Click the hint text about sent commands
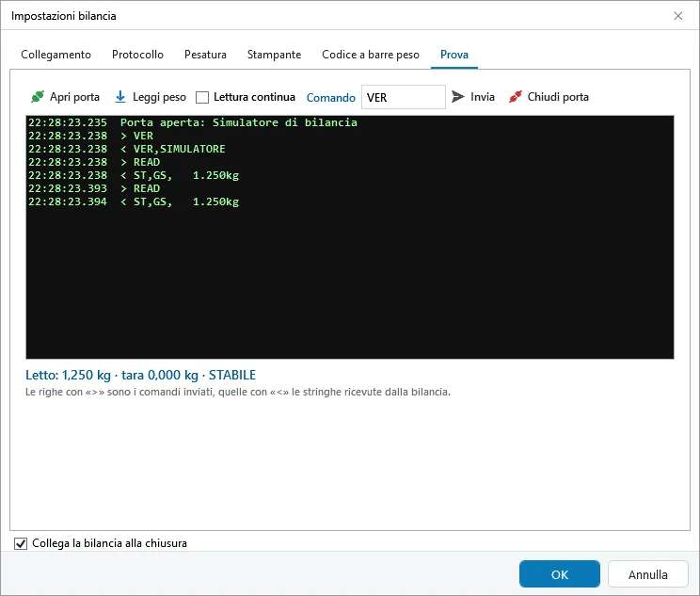700x596 pixels. [238, 392]
